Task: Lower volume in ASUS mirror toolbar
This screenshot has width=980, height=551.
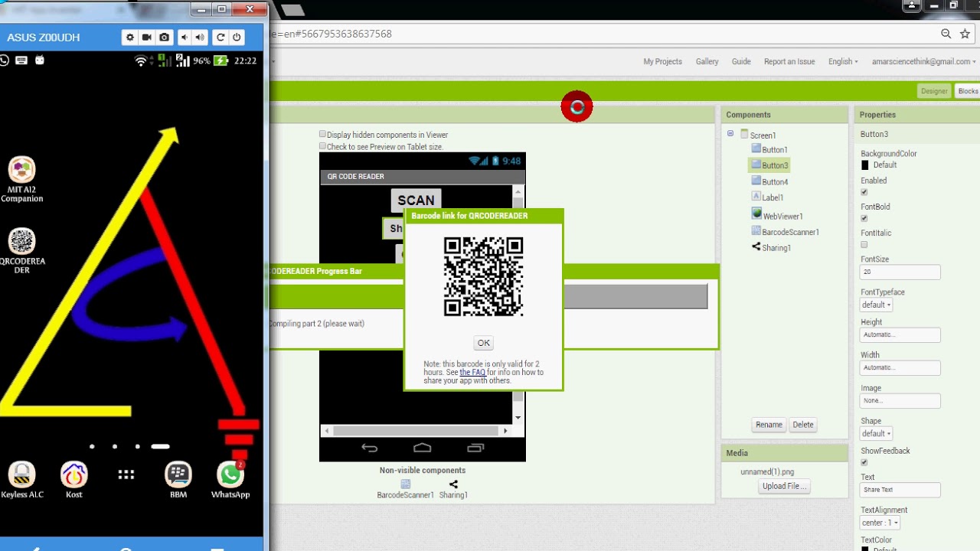Action: click(x=184, y=37)
